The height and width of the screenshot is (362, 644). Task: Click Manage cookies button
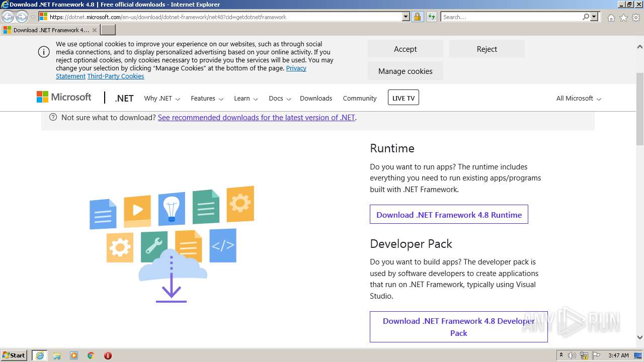point(405,71)
